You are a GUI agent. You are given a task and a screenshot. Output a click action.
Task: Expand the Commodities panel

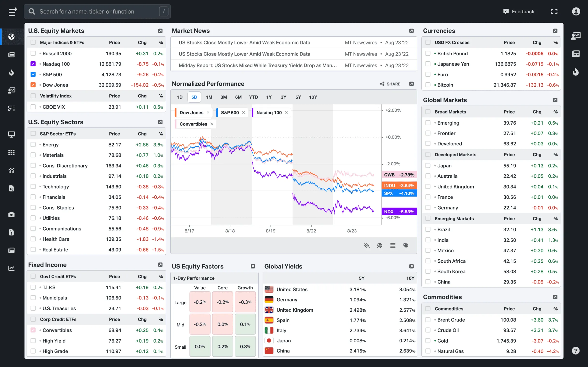pos(555,297)
